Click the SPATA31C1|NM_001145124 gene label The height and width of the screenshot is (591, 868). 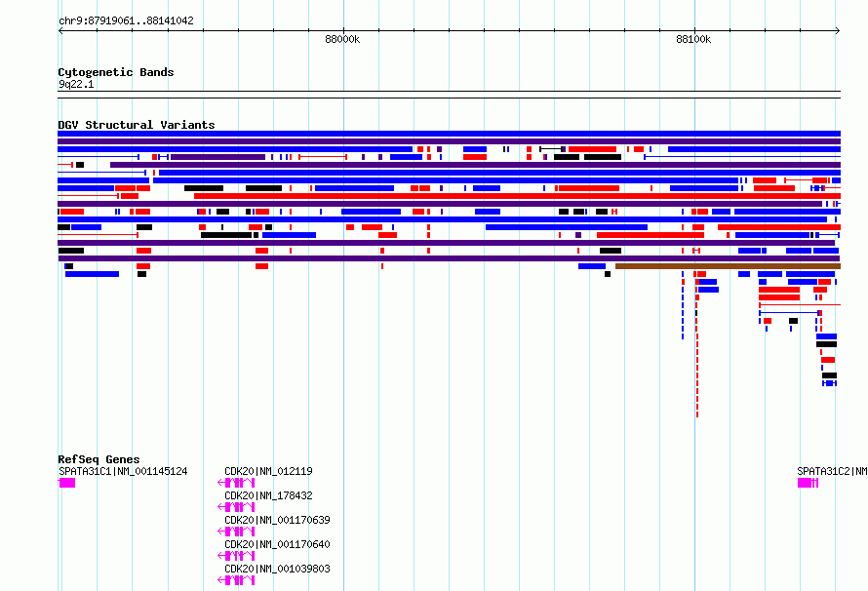(123, 471)
